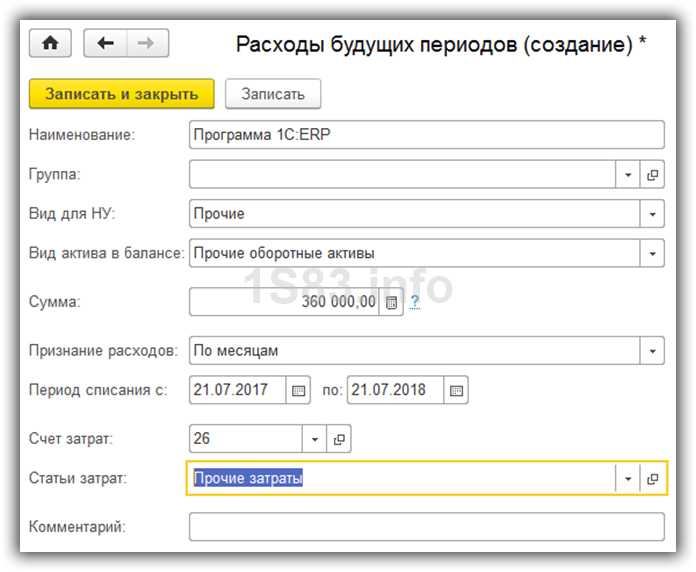The width and height of the screenshot is (696, 572).
Task: Save and close with Записать и закрыть
Action: point(122,94)
